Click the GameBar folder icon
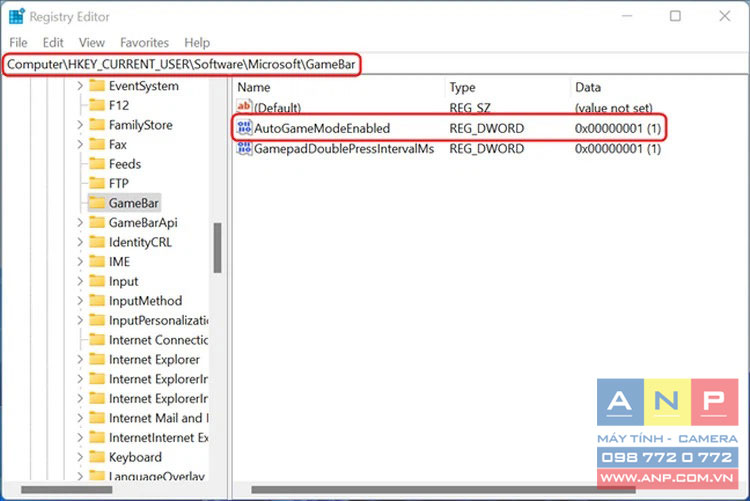Image resolution: width=750 pixels, height=501 pixels. [x=97, y=203]
